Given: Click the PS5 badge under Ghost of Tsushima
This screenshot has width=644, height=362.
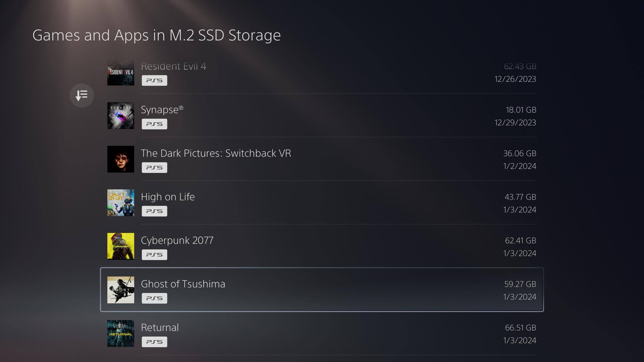Looking at the screenshot, I should click(x=154, y=298).
